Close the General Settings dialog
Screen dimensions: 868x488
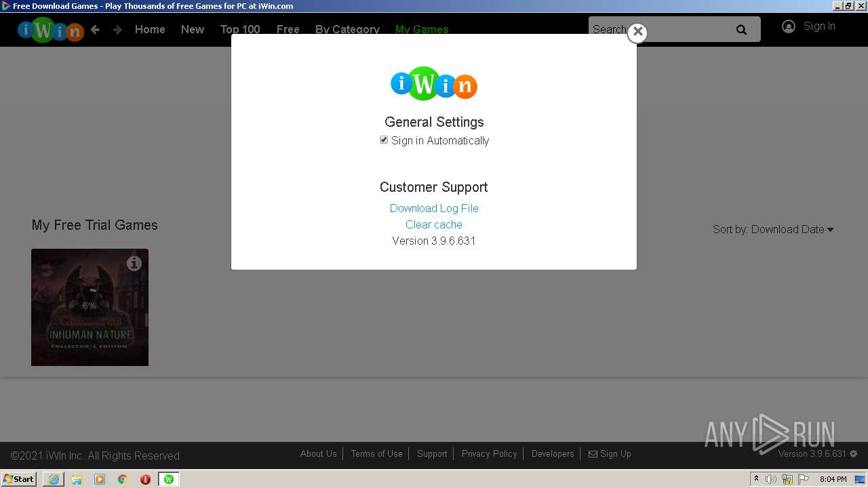(x=637, y=32)
